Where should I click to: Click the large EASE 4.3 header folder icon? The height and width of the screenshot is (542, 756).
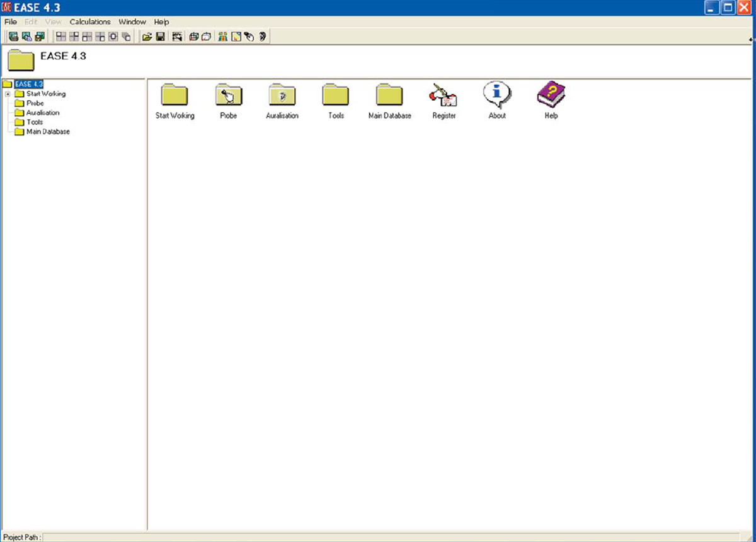(x=20, y=61)
